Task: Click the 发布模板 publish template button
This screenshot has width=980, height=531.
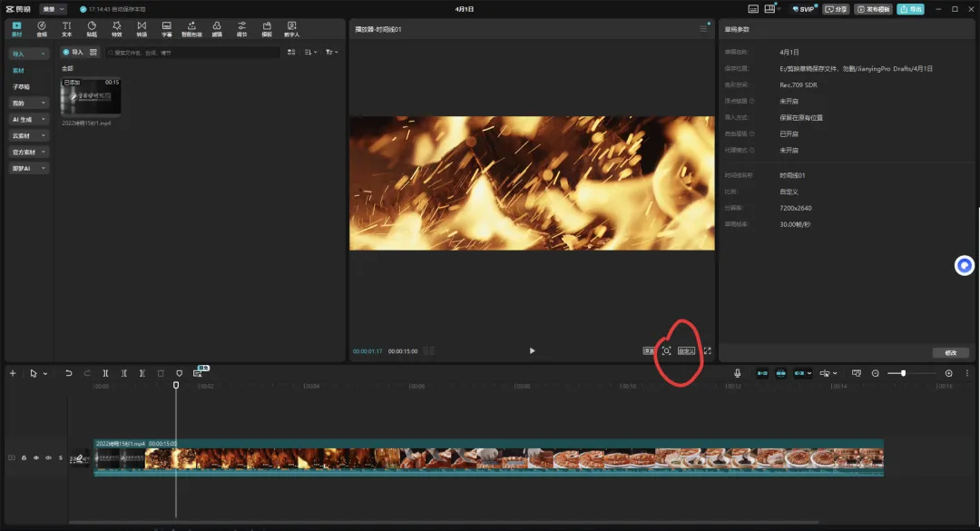Action: (x=874, y=9)
